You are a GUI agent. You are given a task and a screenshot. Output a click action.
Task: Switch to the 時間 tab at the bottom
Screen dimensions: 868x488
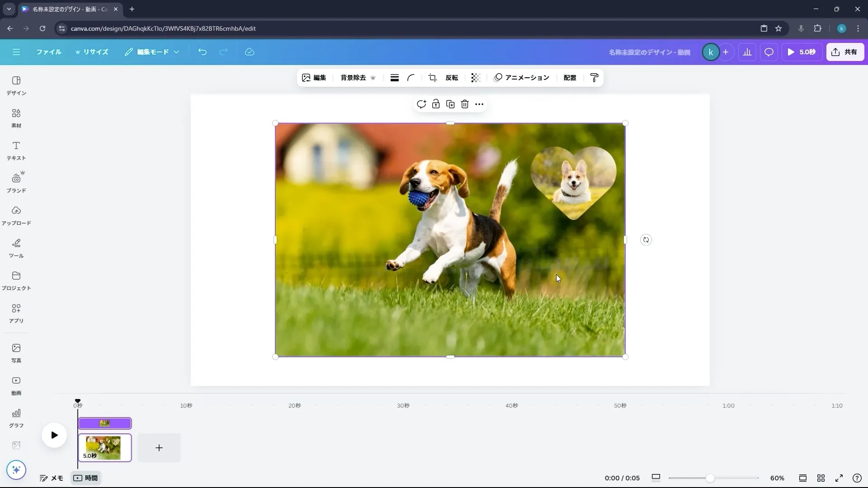(85, 478)
